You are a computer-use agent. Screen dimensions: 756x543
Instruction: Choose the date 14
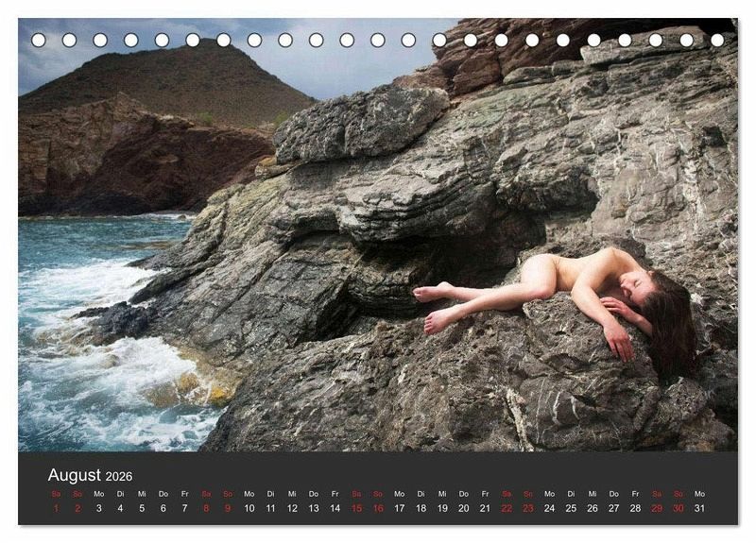pyautogui.click(x=335, y=508)
